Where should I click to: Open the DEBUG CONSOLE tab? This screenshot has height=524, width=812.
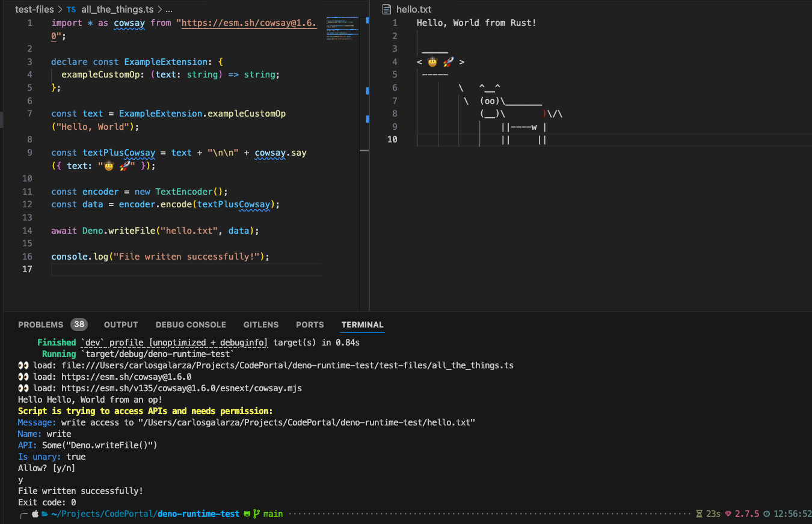(191, 324)
